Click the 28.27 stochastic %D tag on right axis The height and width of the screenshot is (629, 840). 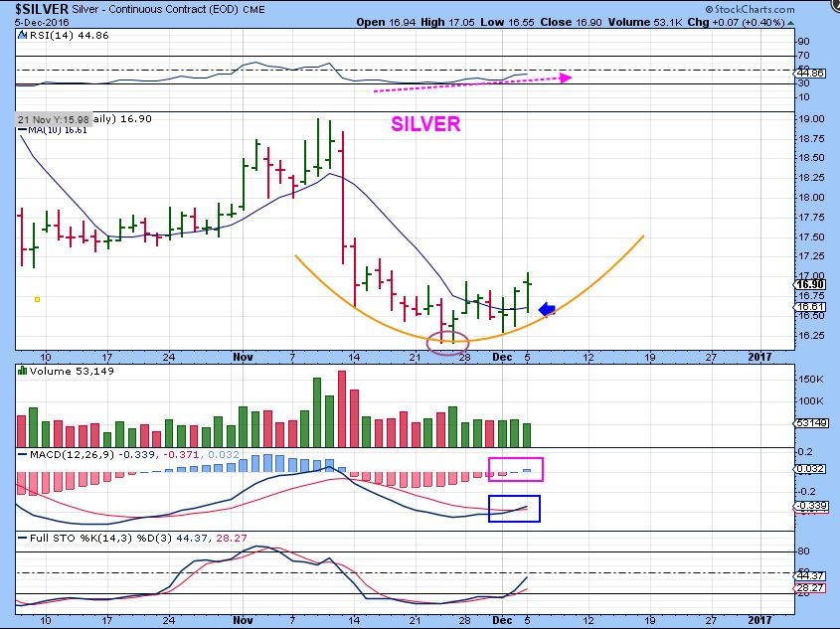(810, 588)
